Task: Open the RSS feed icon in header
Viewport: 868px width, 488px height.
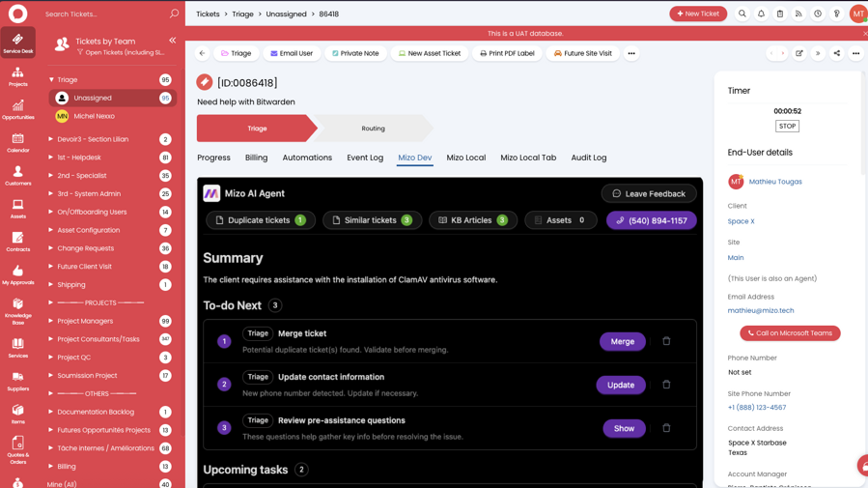Action: (x=798, y=14)
